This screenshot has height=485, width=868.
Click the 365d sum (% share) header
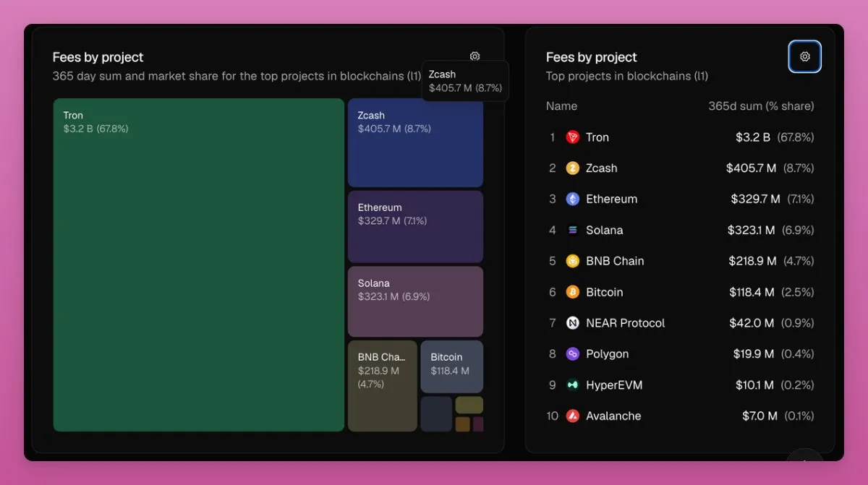[x=761, y=106]
